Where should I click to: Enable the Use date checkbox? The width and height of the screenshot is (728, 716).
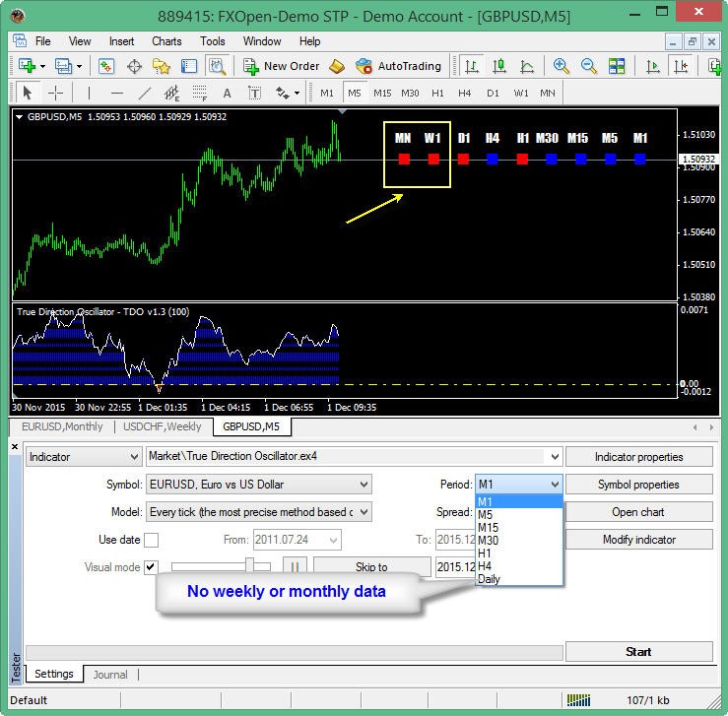(151, 540)
